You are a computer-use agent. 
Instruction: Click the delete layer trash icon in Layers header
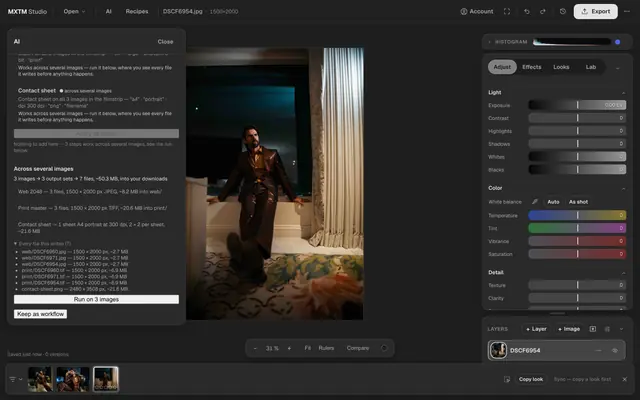point(607,329)
